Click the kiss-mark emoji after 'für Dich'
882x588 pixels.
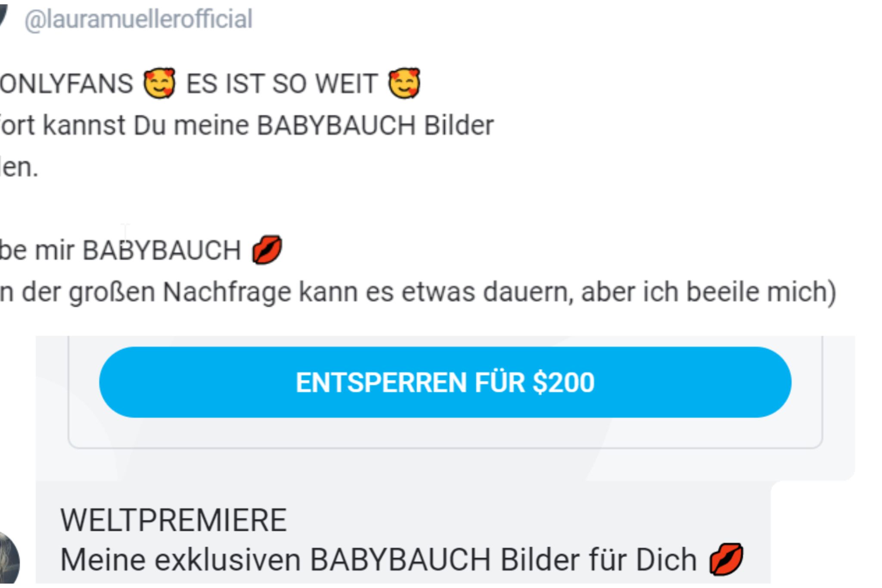click(726, 559)
